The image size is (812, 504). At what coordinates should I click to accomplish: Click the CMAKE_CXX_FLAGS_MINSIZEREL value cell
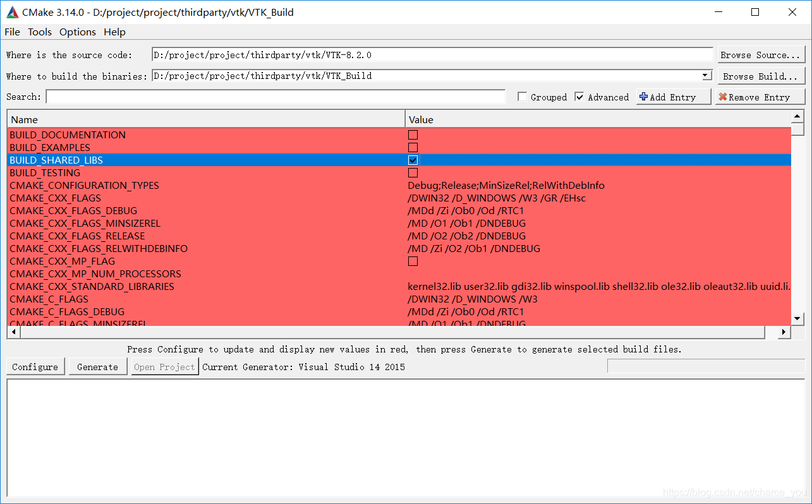point(598,223)
